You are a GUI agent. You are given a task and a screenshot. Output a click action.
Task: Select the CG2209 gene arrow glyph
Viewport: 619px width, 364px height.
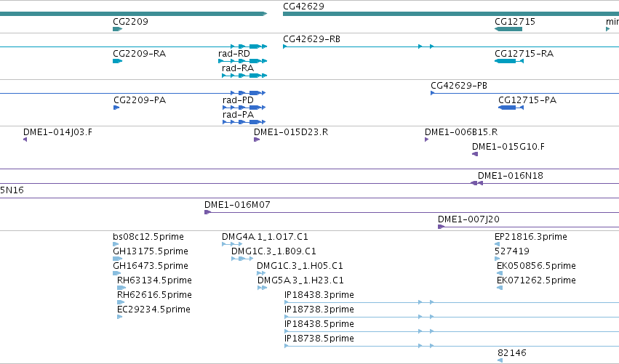click(x=118, y=29)
